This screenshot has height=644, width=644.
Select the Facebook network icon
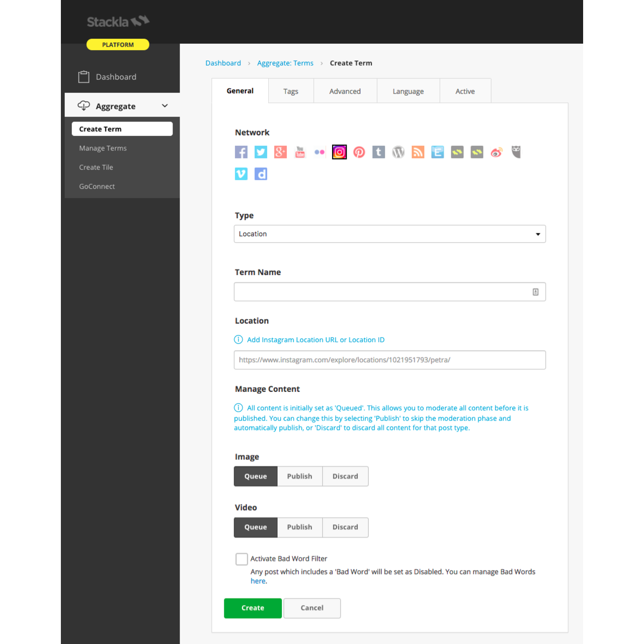[x=241, y=152]
